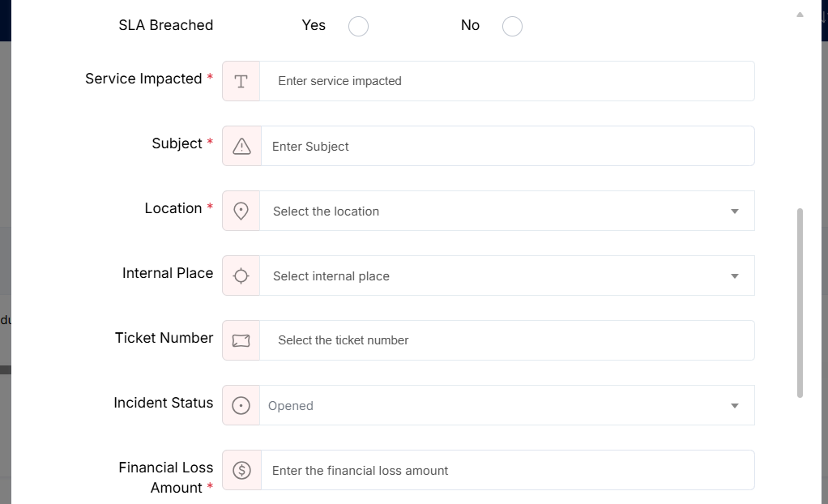Click the crosshair icon beside Internal Place
The height and width of the screenshot is (504, 828).
tap(241, 275)
